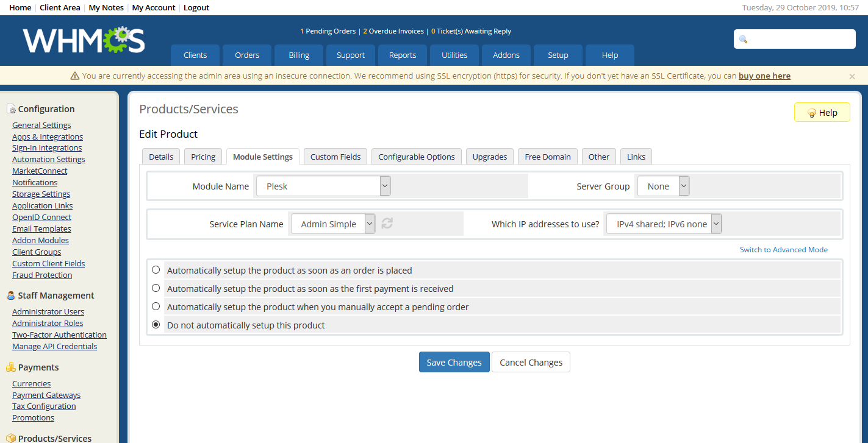
Task: Click the buy one here SSL link
Action: coord(764,76)
